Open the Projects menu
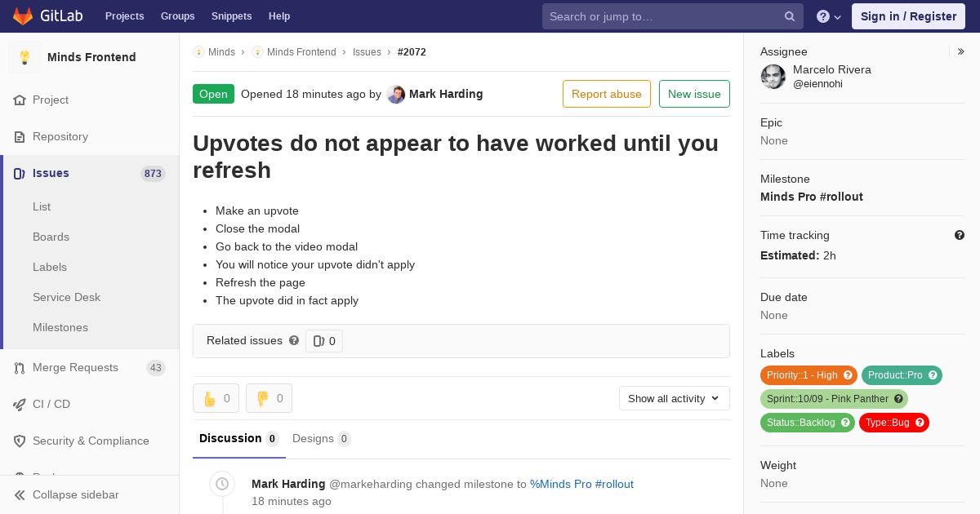This screenshot has height=514, width=980. [124, 16]
